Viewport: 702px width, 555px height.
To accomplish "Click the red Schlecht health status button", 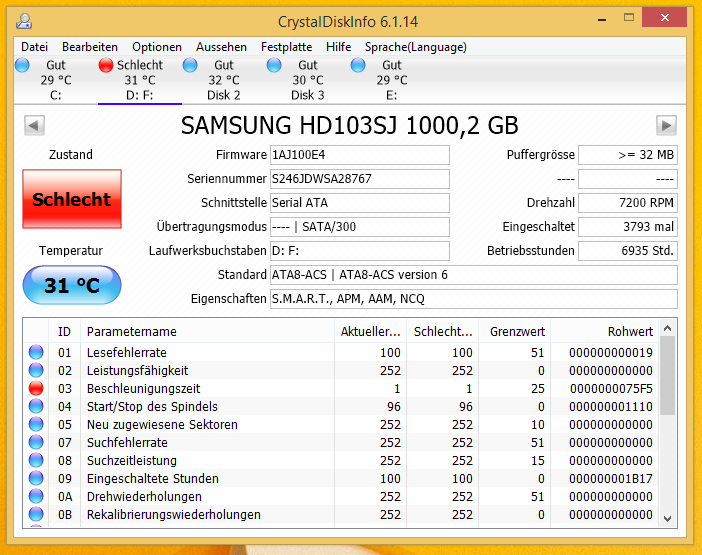I will pyautogui.click(x=72, y=199).
